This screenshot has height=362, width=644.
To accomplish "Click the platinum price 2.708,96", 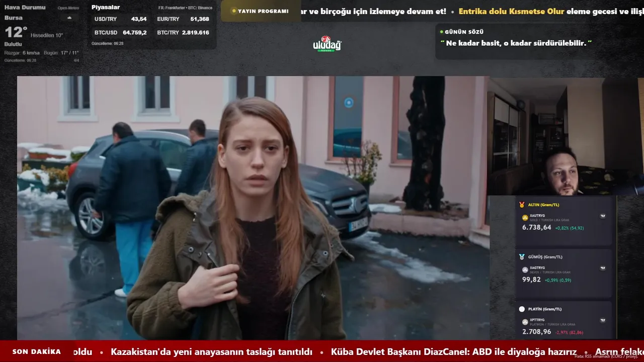I will [x=537, y=332].
